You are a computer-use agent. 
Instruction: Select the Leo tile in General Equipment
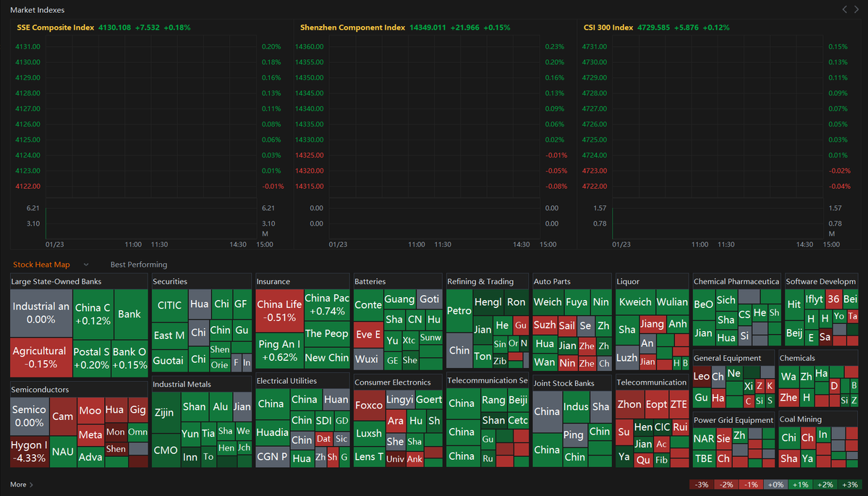coord(701,376)
